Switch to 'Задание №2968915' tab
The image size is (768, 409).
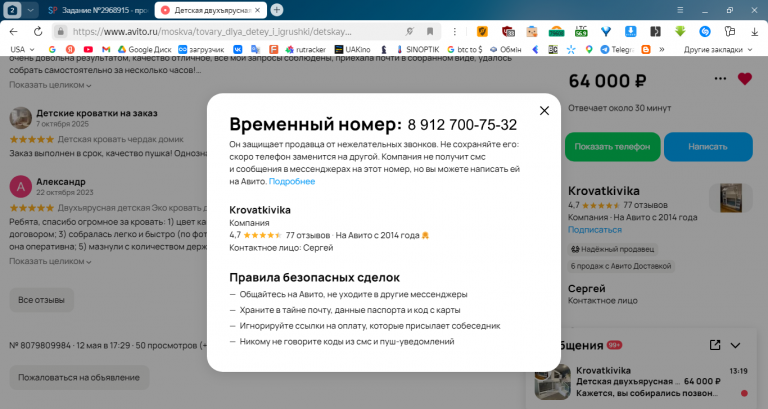point(98,10)
